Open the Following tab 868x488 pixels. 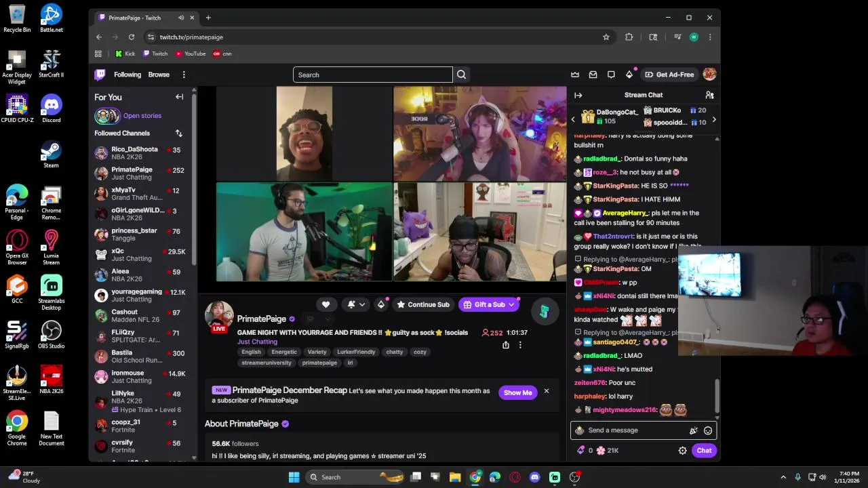127,75
